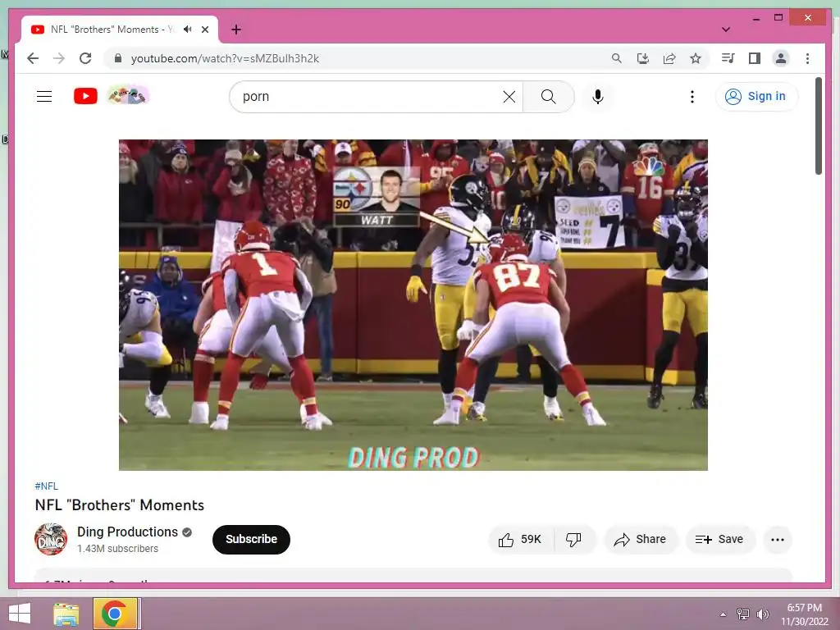Dislike the video
This screenshot has width=840, height=630.
[x=573, y=540]
